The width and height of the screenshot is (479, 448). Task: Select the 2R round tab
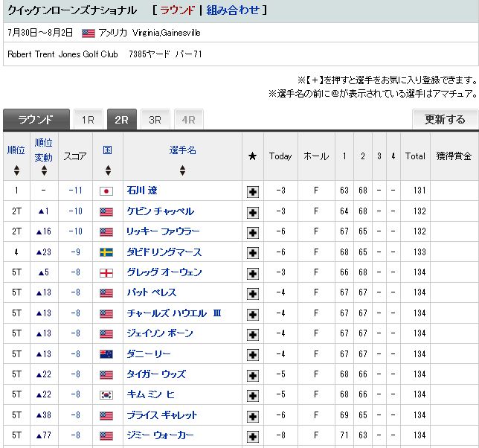[122, 120]
